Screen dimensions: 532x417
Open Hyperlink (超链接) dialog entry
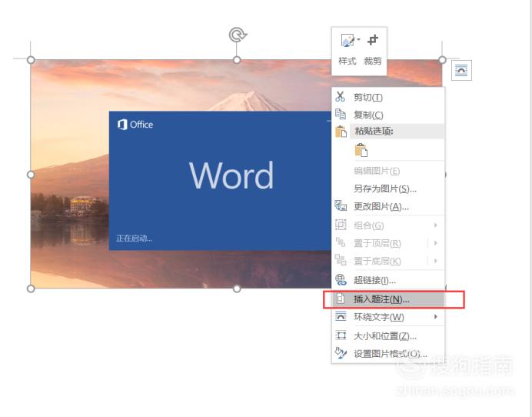pos(387,280)
